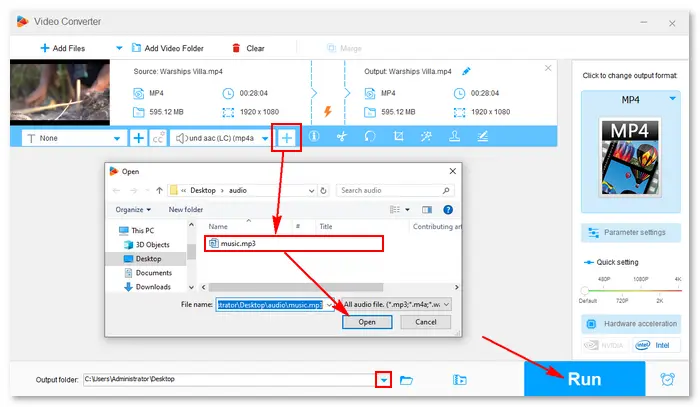The image size is (700, 407).
Task: Open the output folder location icon
Action: pos(459,380)
